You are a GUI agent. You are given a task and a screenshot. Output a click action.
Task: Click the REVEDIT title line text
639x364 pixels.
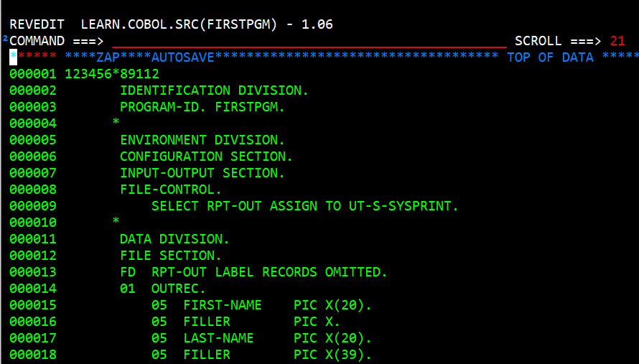(171, 24)
